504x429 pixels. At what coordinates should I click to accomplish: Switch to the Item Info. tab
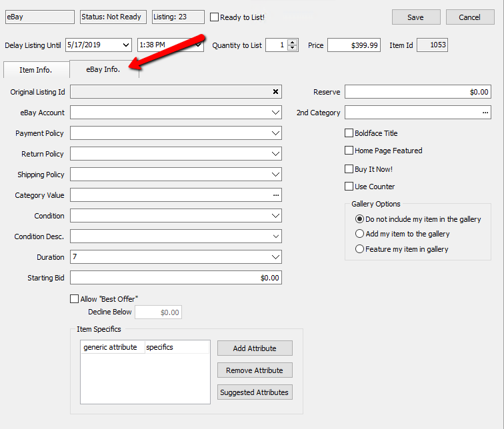click(36, 70)
